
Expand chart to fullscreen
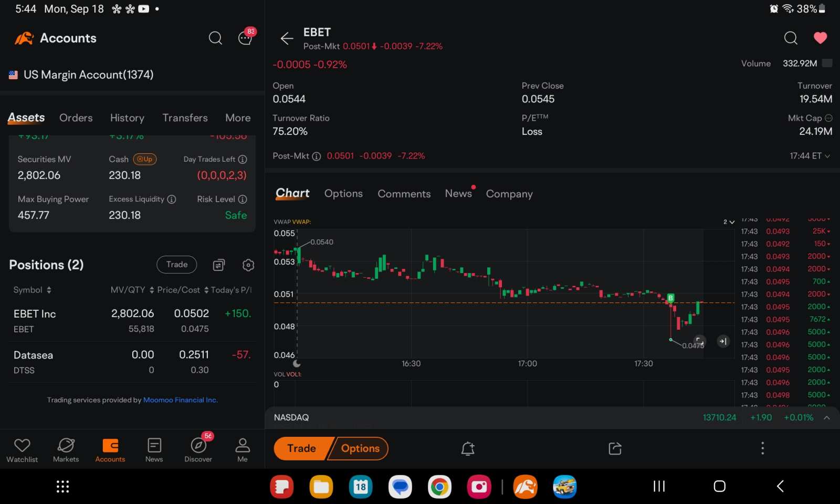pos(699,341)
